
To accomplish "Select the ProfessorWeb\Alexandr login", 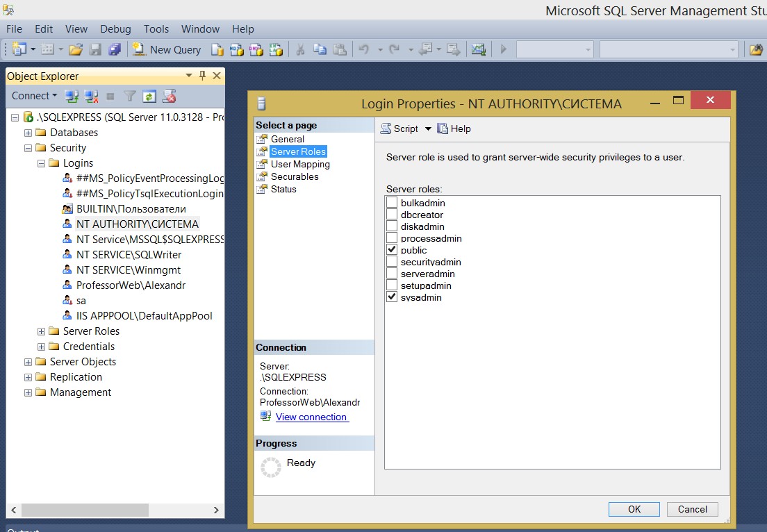I will [131, 285].
